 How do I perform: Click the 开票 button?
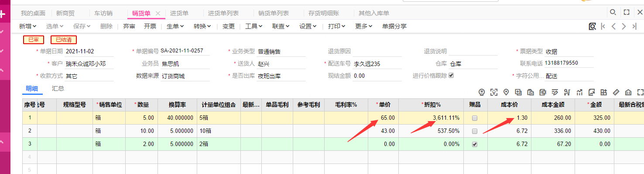click(150, 26)
